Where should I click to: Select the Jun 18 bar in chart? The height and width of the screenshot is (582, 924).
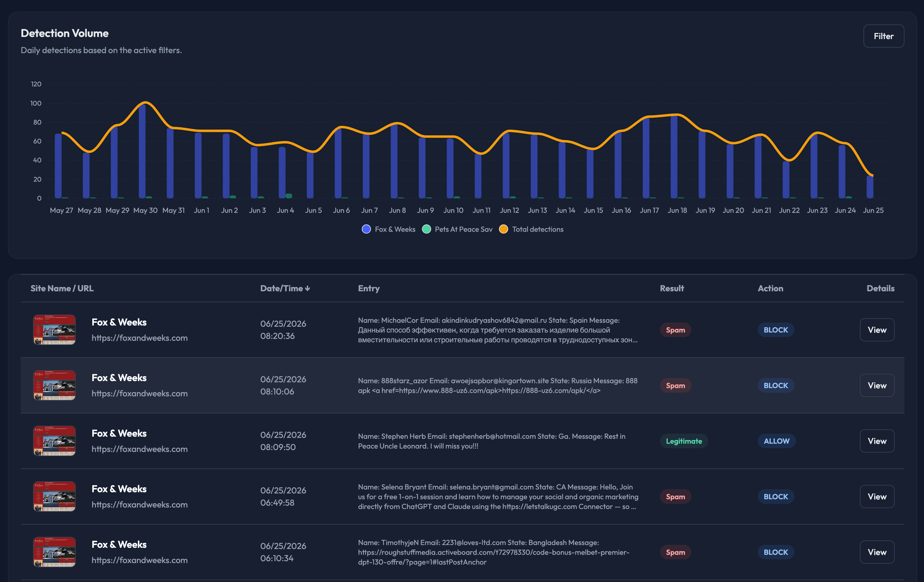[x=674, y=156]
